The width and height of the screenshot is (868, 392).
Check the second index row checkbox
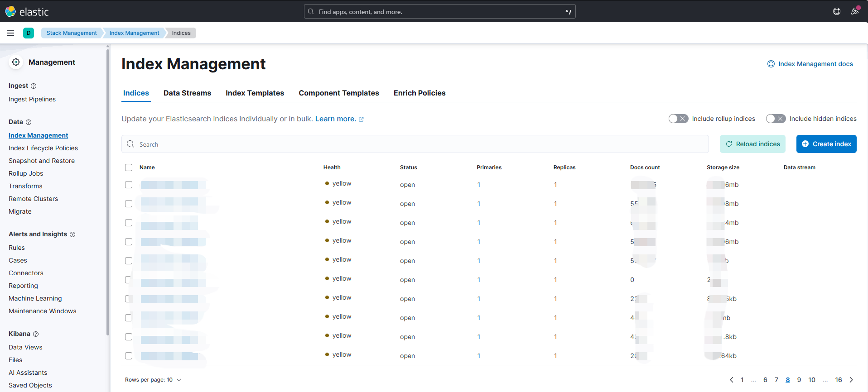pyautogui.click(x=129, y=204)
